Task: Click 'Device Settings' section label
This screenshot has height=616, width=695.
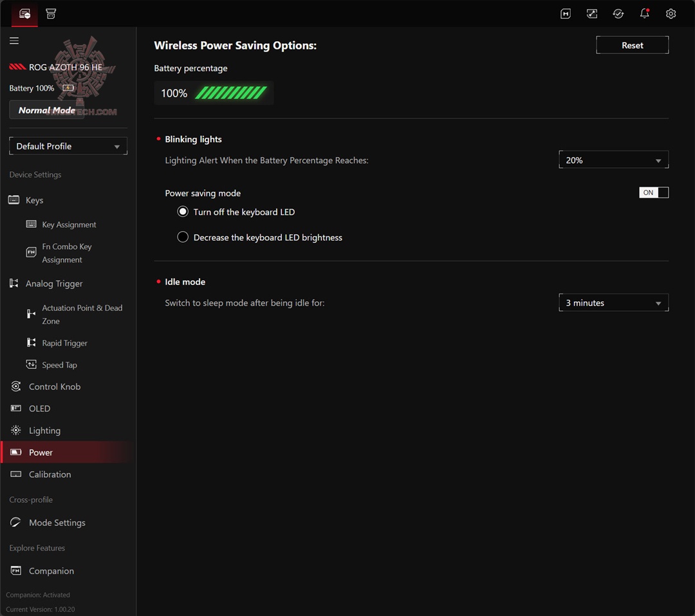Action: click(x=35, y=174)
